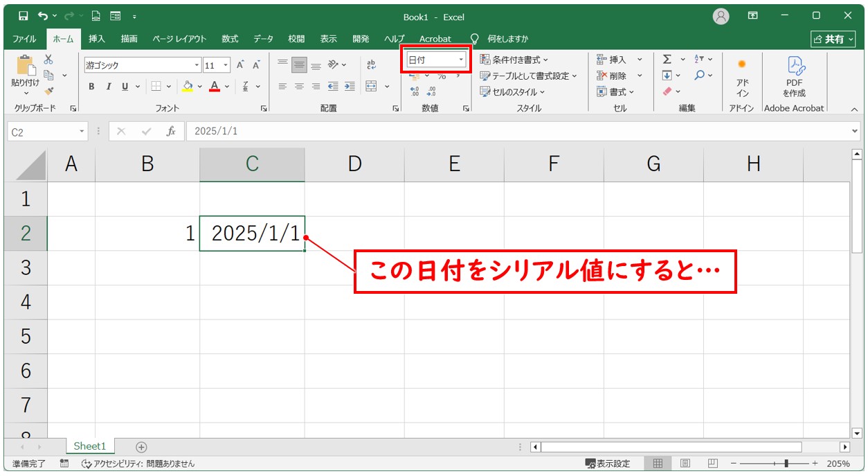Toggle bold formatting with the B button

91,87
